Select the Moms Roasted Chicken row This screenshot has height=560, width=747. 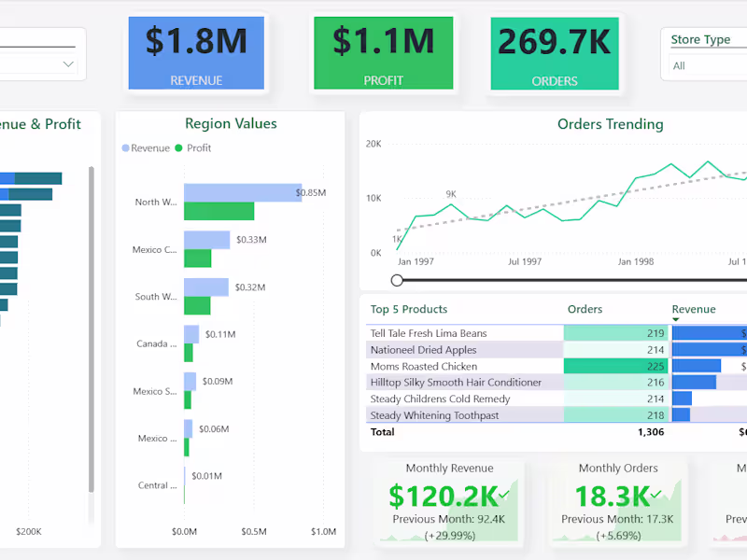[557, 366]
